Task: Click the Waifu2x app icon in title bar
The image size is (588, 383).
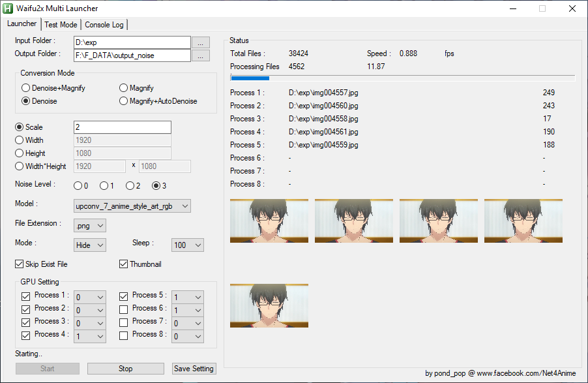Action: click(8, 8)
